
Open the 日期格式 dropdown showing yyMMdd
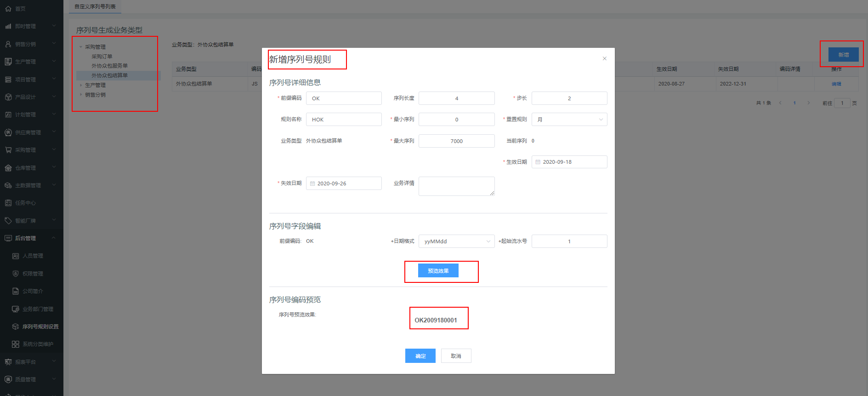pyautogui.click(x=456, y=241)
